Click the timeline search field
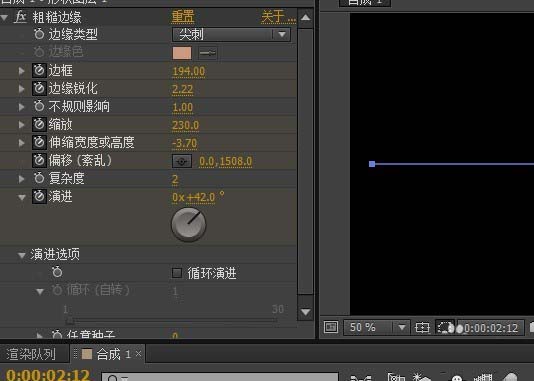The height and width of the screenshot is (381, 534). point(220,377)
